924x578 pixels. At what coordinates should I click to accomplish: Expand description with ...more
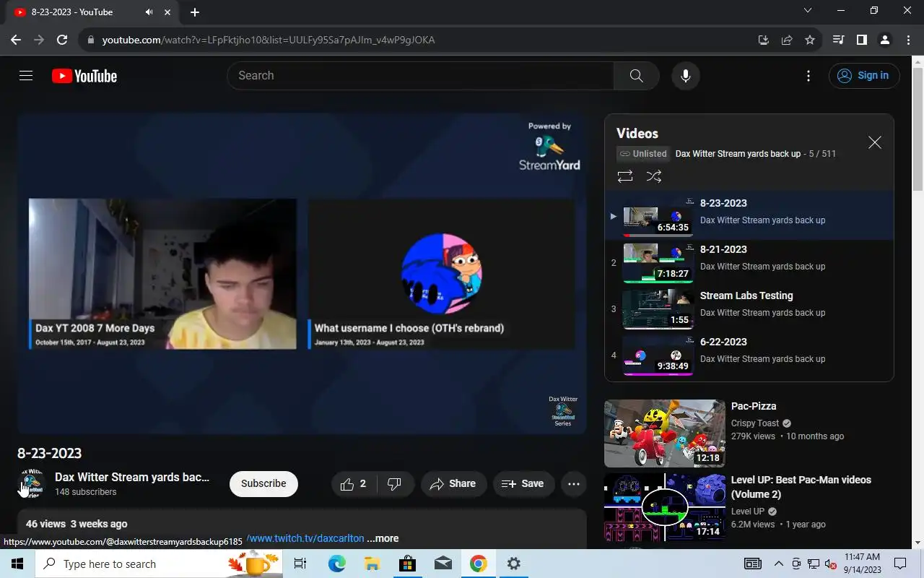tap(383, 538)
